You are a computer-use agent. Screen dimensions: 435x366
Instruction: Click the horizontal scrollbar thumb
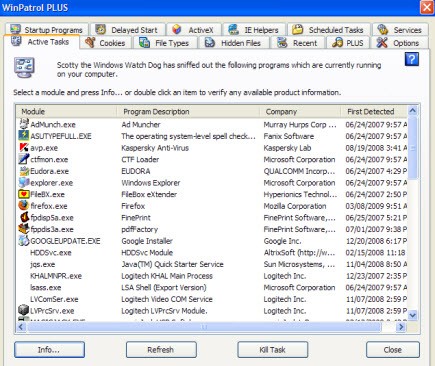204,327
